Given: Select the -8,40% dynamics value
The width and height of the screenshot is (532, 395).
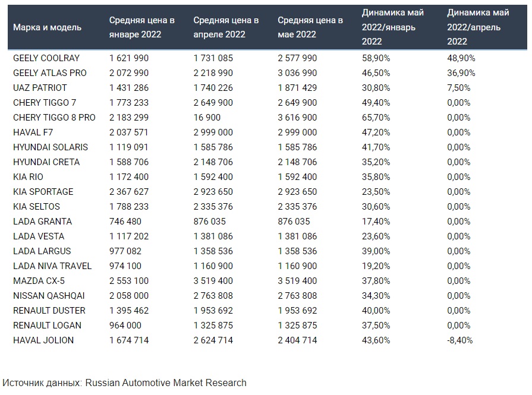Looking at the screenshot, I should click(461, 340).
